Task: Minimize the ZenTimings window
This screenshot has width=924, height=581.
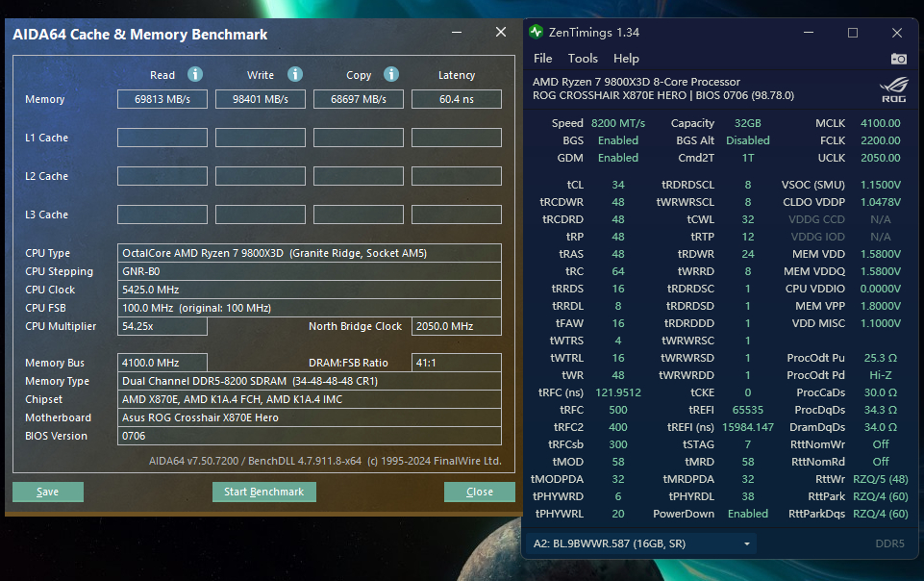Action: pyautogui.click(x=809, y=33)
